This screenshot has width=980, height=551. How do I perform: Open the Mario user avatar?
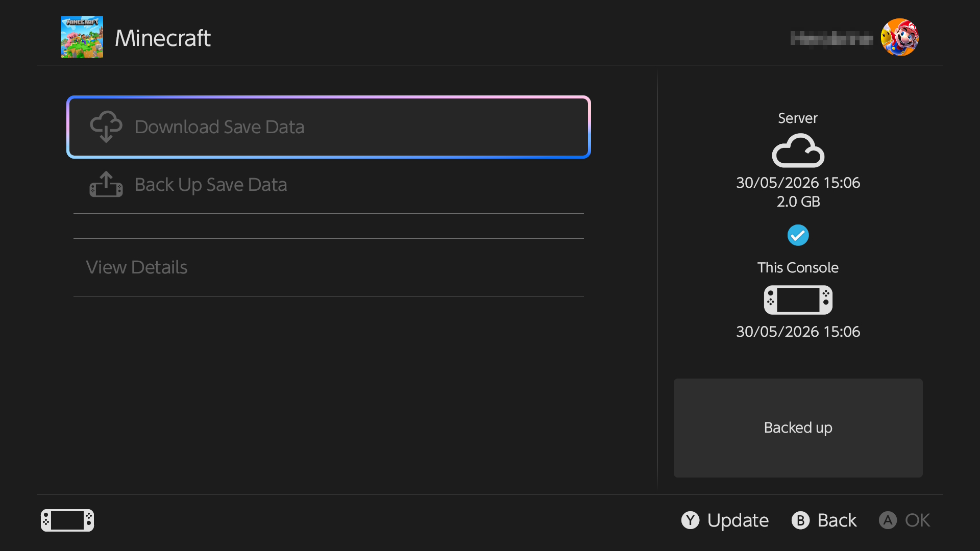tap(899, 37)
